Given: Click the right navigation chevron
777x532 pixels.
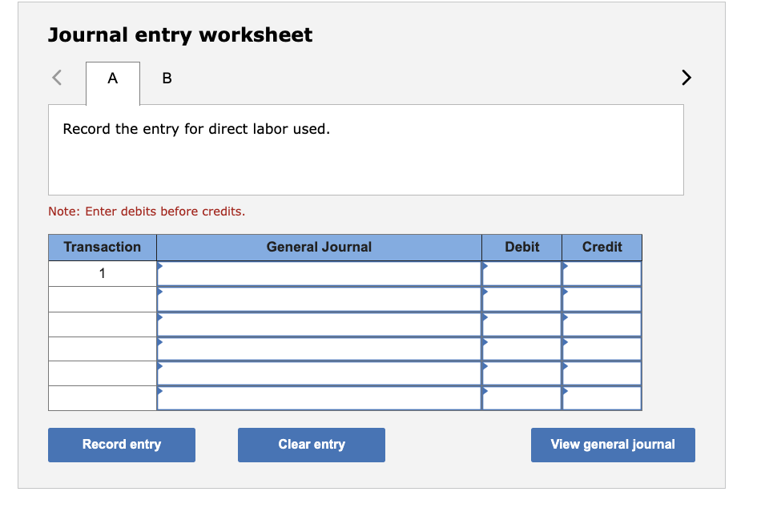Looking at the screenshot, I should click(x=686, y=78).
